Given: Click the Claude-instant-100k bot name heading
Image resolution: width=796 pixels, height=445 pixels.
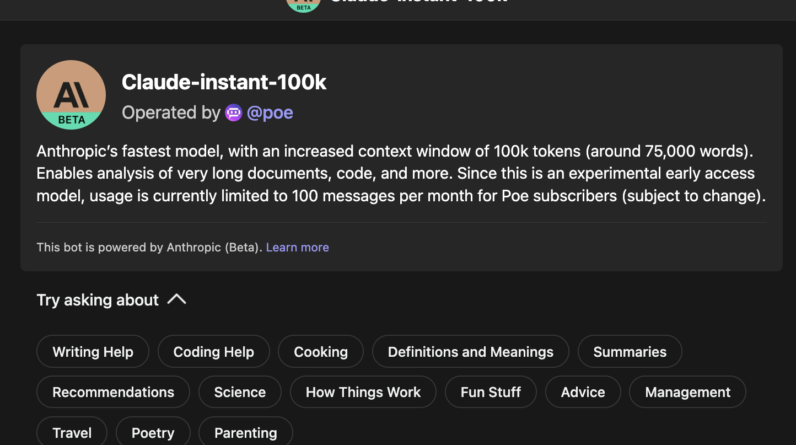Looking at the screenshot, I should click(x=224, y=82).
